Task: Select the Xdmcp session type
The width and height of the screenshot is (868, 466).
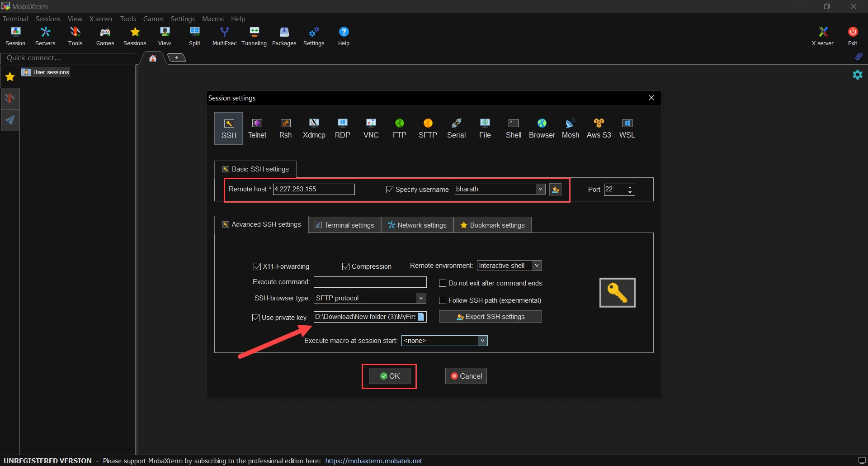Action: (x=314, y=128)
